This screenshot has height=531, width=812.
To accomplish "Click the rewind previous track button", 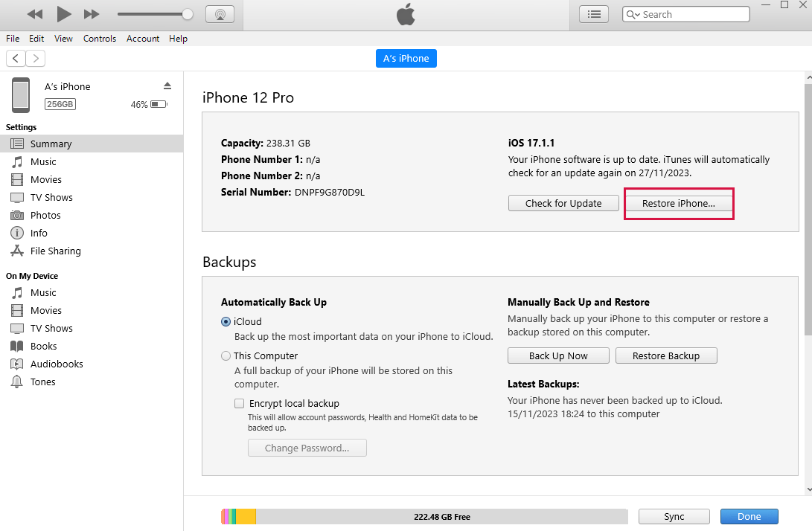I will 35,14.
